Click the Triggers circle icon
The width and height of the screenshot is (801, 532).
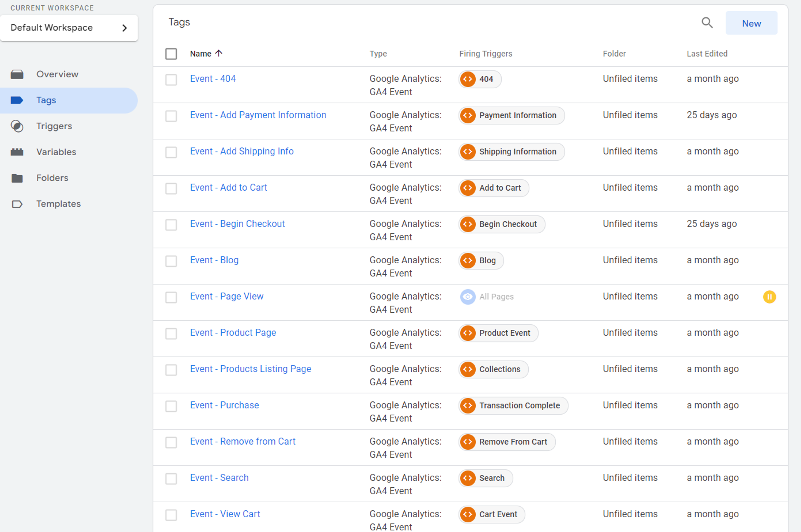(x=17, y=126)
